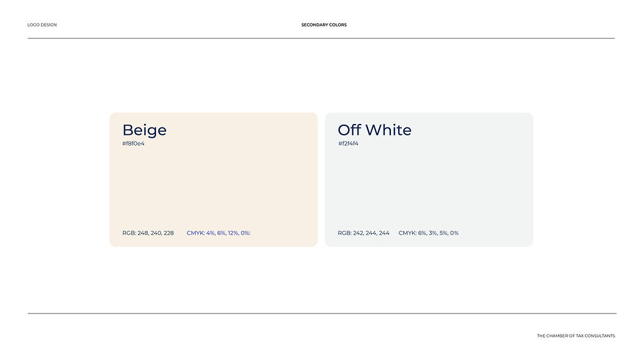Viewport: 644px width, 361px height.
Task: Click the CMYK: 4%, 6%, 12%, 0% text
Action: [x=219, y=233]
